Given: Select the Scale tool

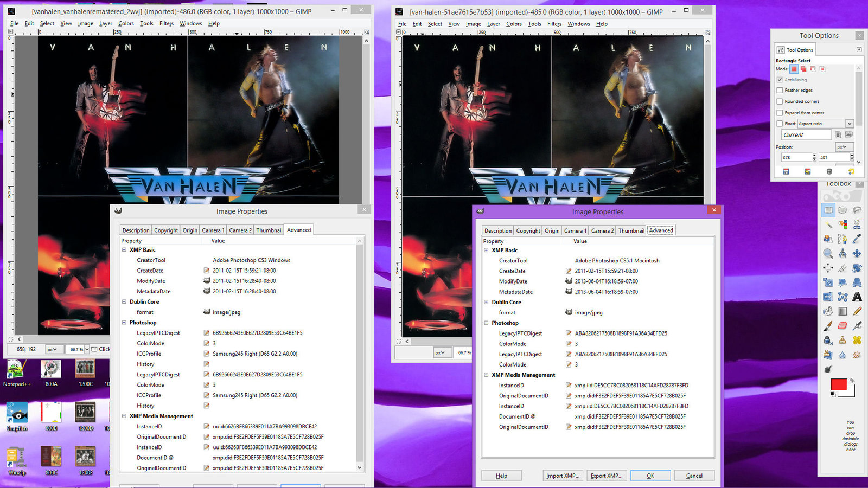Looking at the screenshot, I should (x=828, y=282).
